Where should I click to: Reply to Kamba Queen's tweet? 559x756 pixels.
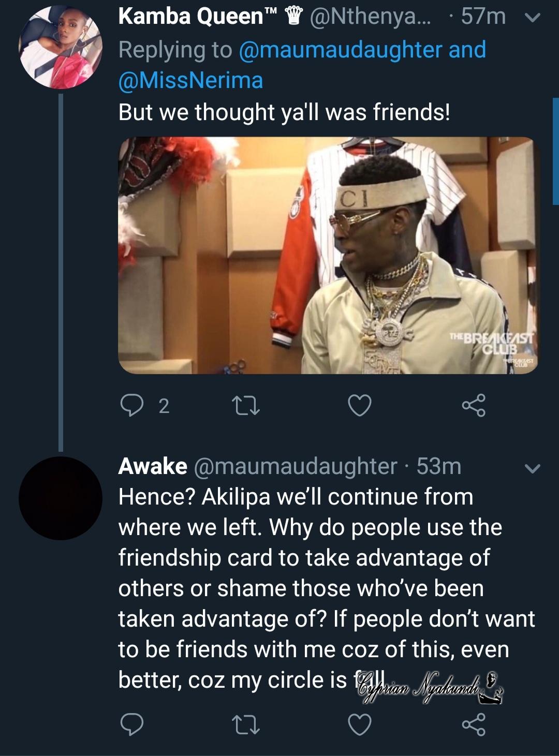pos(132,406)
